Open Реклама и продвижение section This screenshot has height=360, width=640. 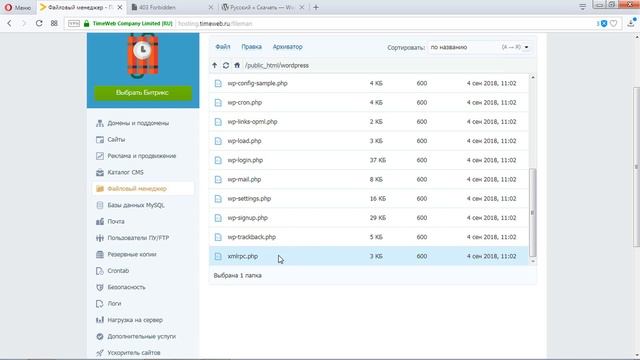tap(142, 156)
